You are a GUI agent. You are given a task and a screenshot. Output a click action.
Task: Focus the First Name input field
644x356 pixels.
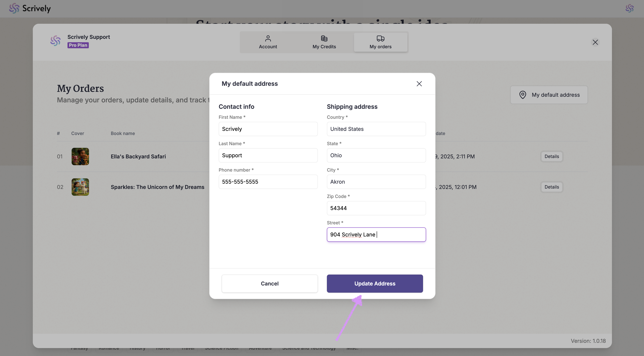tap(268, 129)
